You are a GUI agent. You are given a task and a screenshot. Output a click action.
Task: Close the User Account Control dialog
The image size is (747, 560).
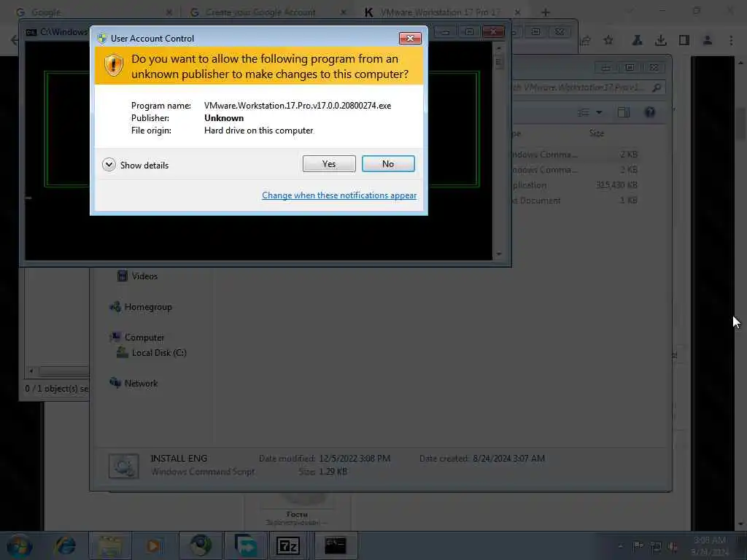coord(410,38)
